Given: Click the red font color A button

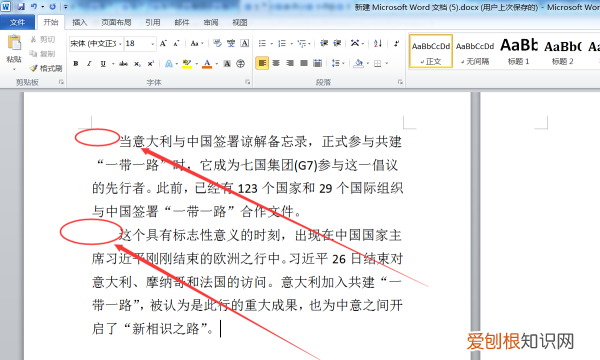Looking at the screenshot, I should point(207,64).
